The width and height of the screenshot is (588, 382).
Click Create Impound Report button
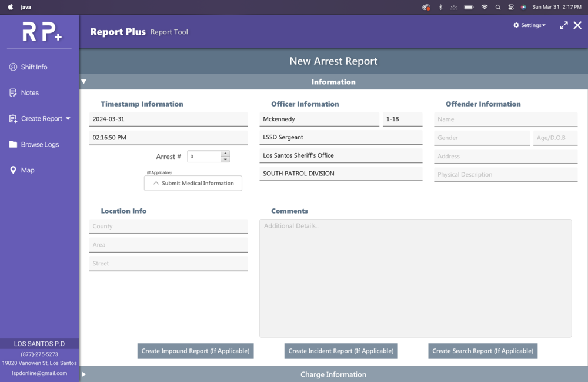pyautogui.click(x=195, y=351)
